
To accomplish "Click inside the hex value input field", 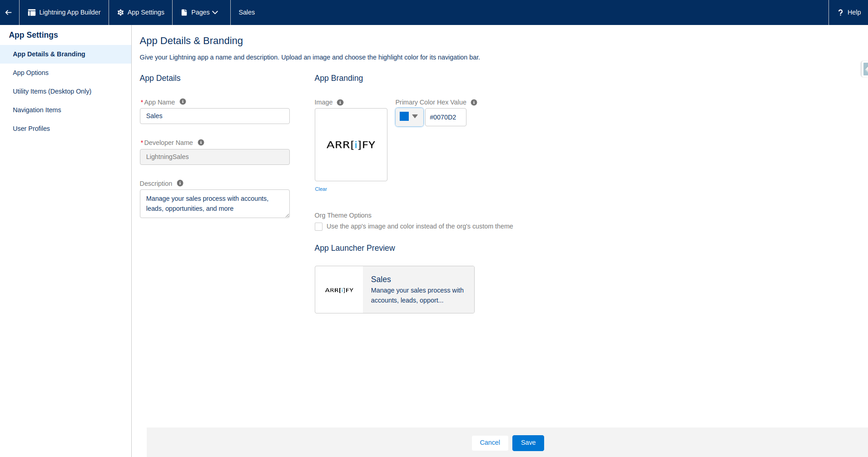I will (x=446, y=117).
